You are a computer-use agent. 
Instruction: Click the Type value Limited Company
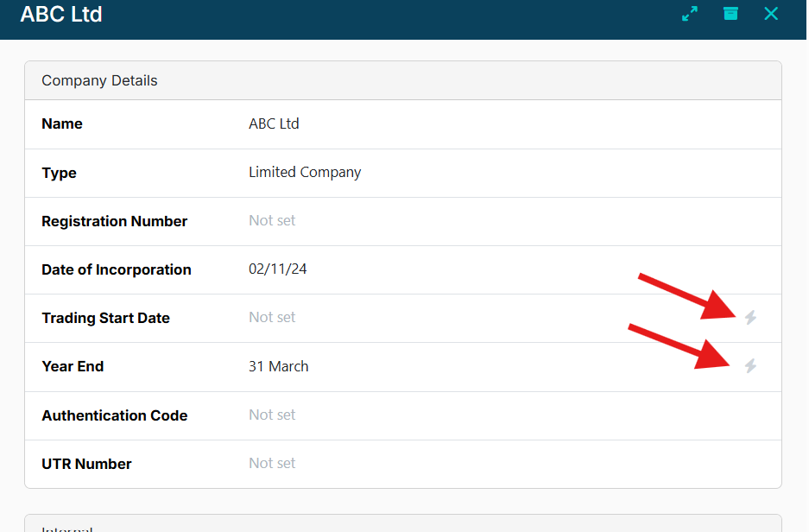point(305,173)
